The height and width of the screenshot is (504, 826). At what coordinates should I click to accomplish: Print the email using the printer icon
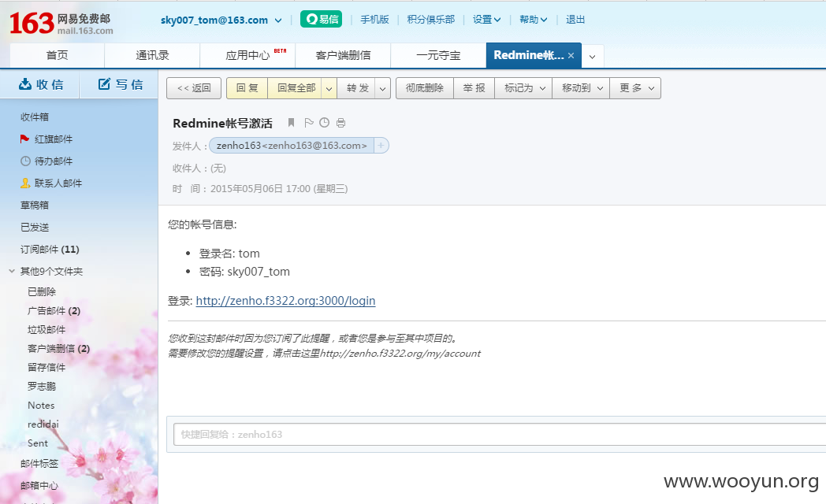pyautogui.click(x=340, y=123)
